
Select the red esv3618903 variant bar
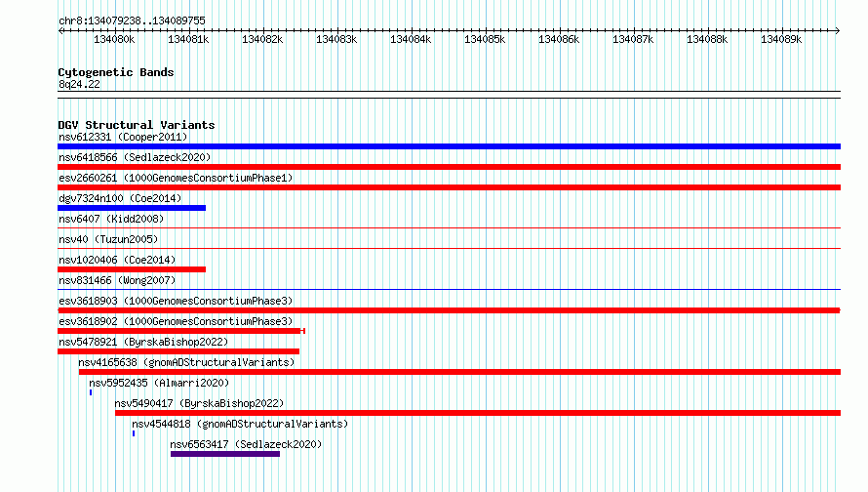[x=449, y=310]
